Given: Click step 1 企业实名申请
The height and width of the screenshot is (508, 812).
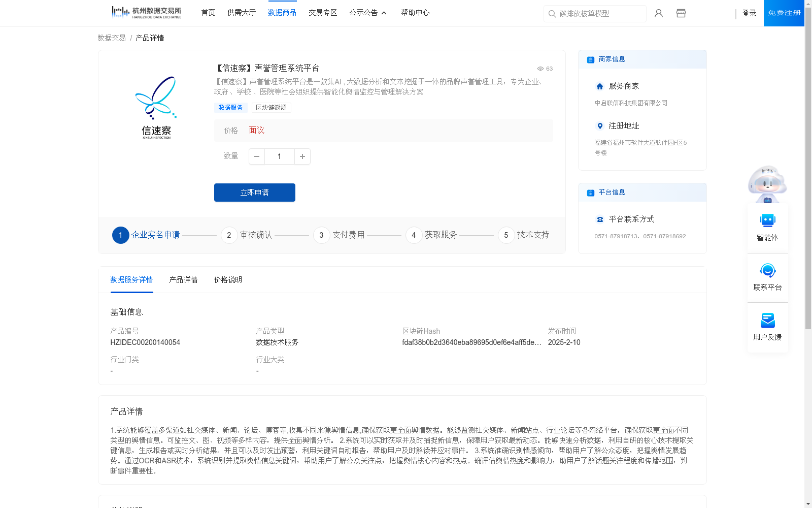Looking at the screenshot, I should (146, 235).
